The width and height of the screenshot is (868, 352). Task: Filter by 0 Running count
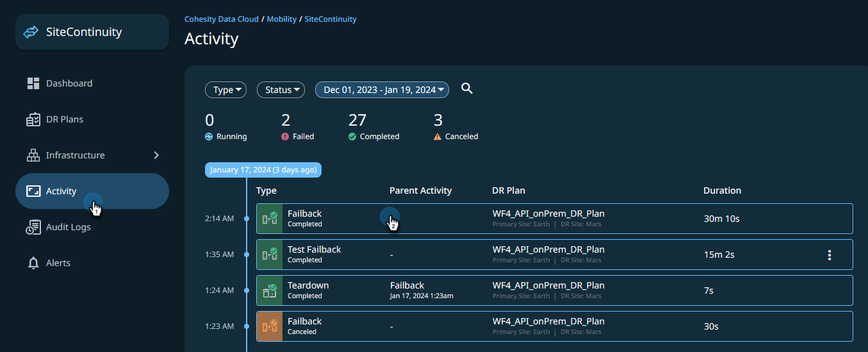tap(226, 127)
